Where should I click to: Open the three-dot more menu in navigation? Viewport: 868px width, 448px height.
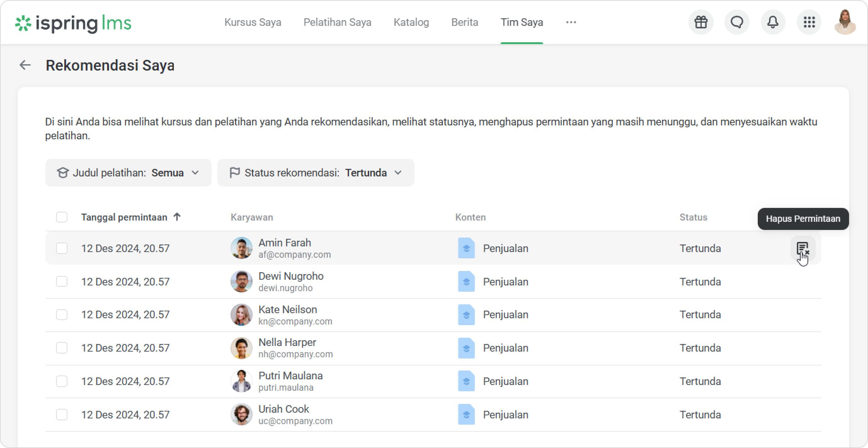pos(571,22)
